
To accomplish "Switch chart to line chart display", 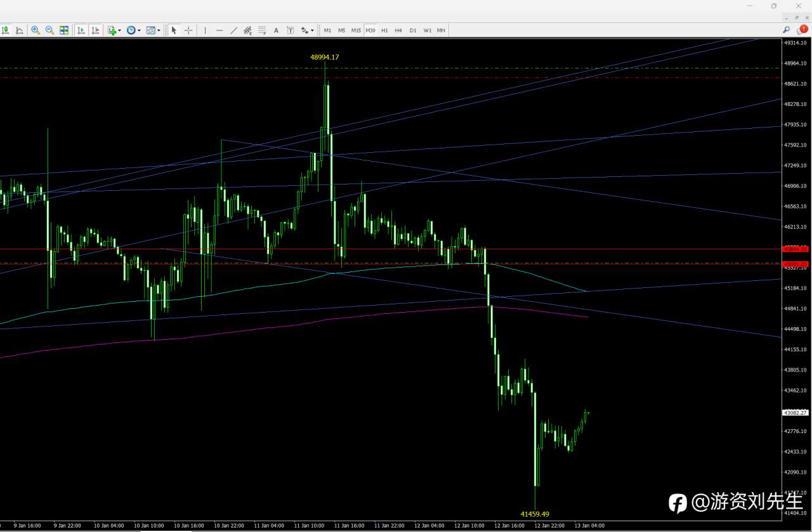I will click(20, 30).
